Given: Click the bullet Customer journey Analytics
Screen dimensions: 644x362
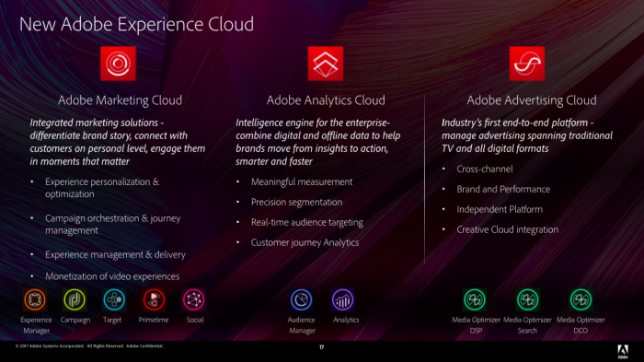Looking at the screenshot, I should coord(305,242).
